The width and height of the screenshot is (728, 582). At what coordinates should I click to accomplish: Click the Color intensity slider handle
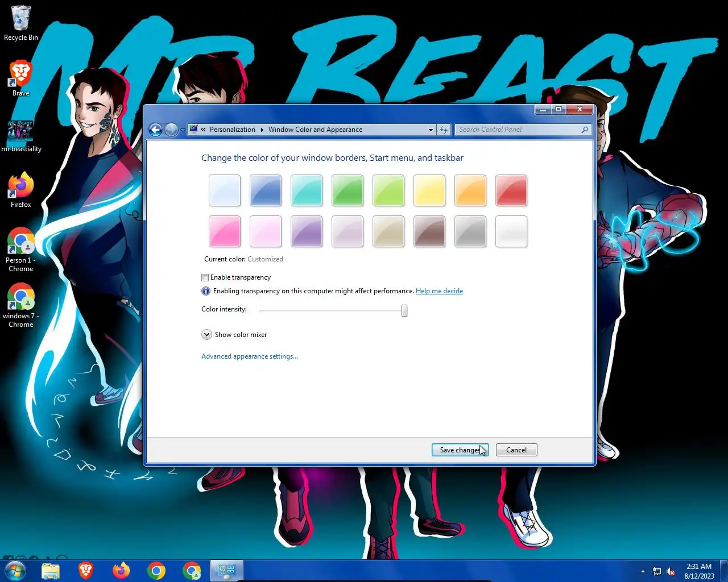(x=404, y=310)
